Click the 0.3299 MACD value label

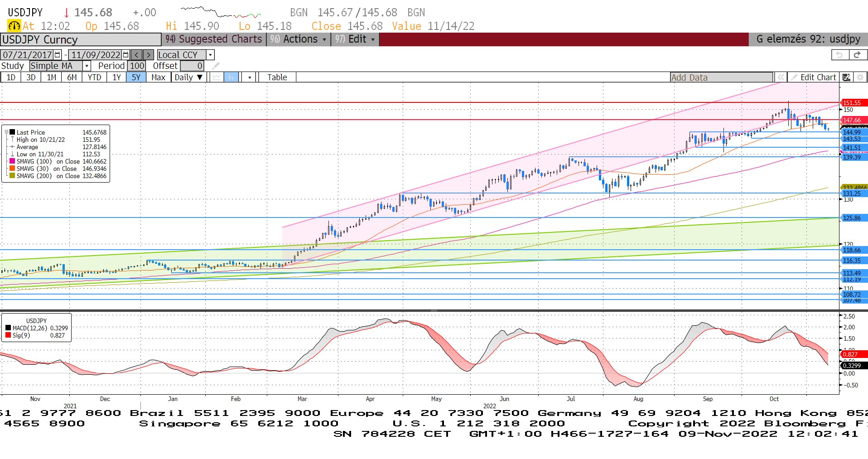pos(854,366)
